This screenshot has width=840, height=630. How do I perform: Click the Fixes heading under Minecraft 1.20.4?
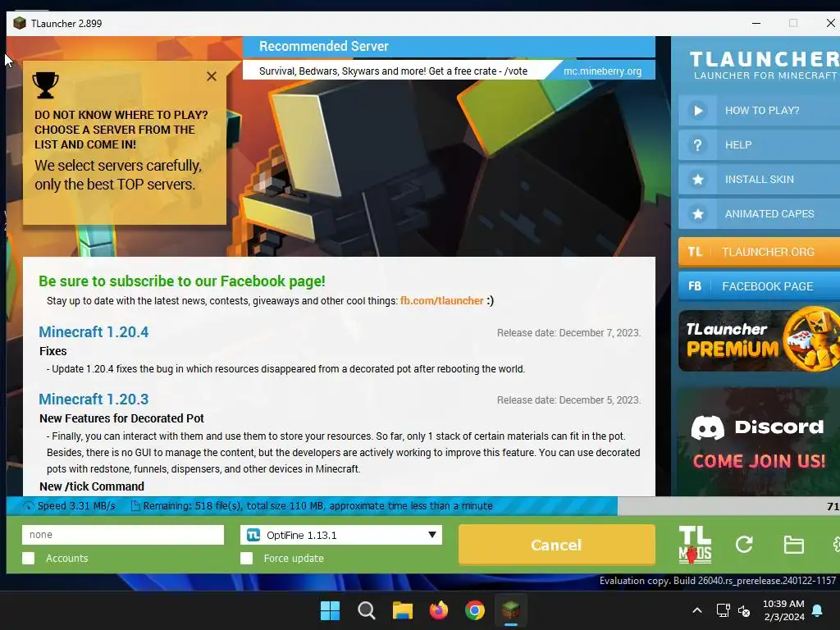click(53, 351)
